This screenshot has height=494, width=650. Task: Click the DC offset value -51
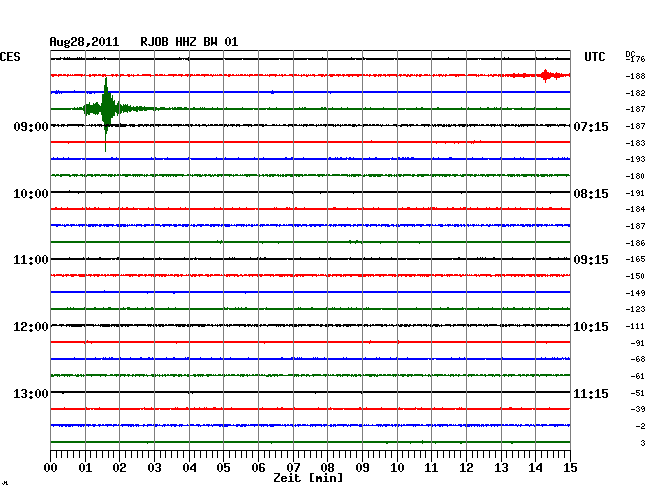(x=638, y=393)
